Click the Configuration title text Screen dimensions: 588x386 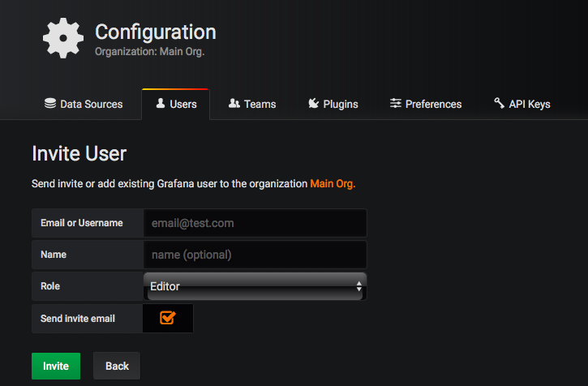[156, 32]
